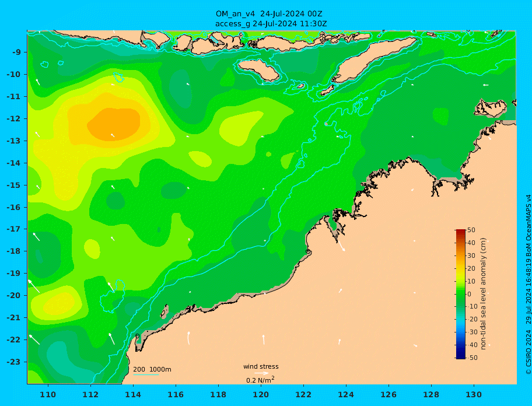Pick the longitude axis label 116
This screenshot has width=532, height=406.
(176, 394)
